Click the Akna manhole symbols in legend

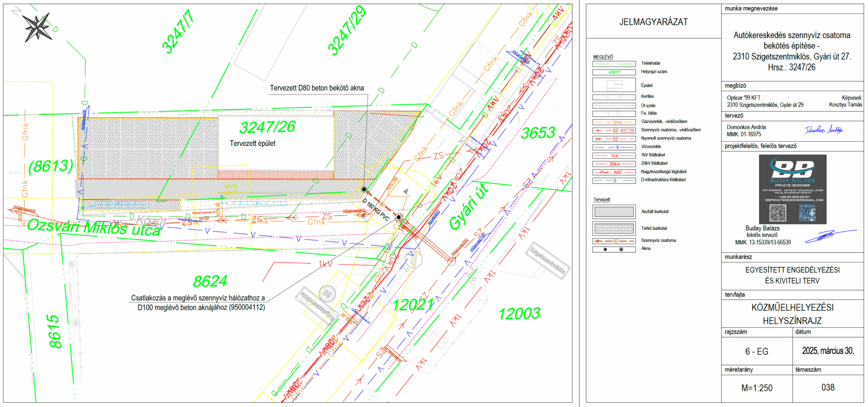614,249
